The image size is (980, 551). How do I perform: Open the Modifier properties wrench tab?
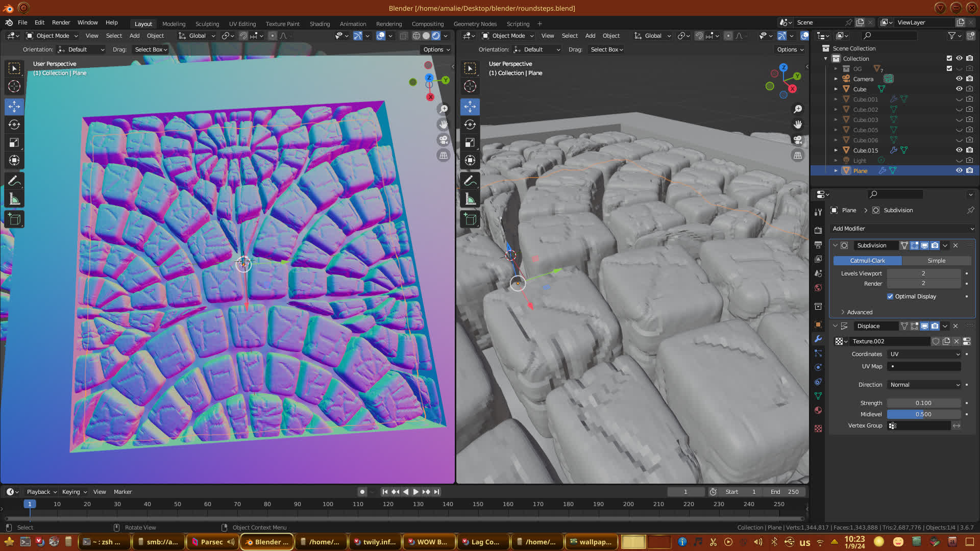point(818,339)
